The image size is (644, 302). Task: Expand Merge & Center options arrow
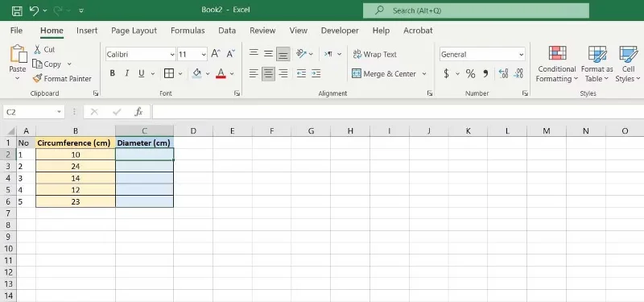(x=424, y=74)
